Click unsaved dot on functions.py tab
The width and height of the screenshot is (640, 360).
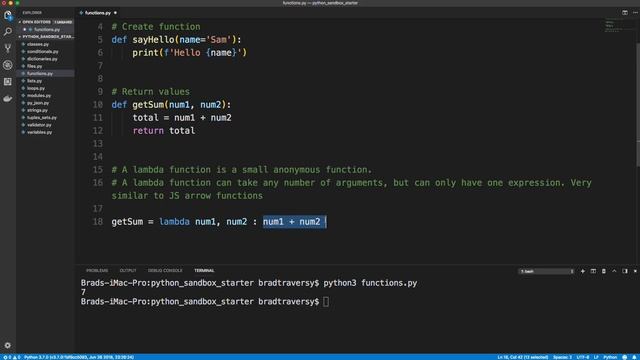click(x=115, y=13)
